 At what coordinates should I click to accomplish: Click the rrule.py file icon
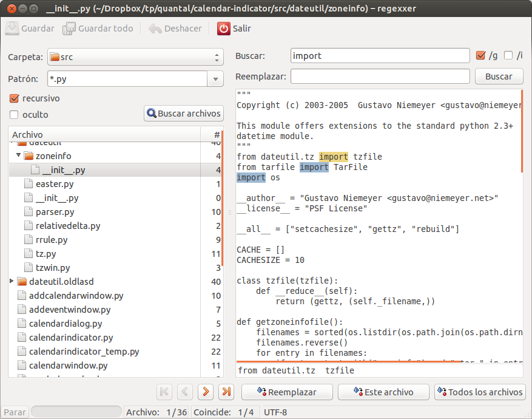point(29,239)
